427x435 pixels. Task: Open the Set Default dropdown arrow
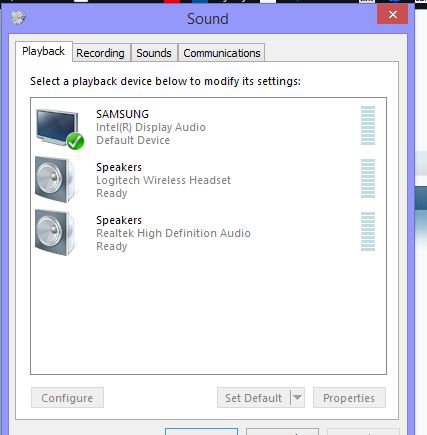coord(297,397)
